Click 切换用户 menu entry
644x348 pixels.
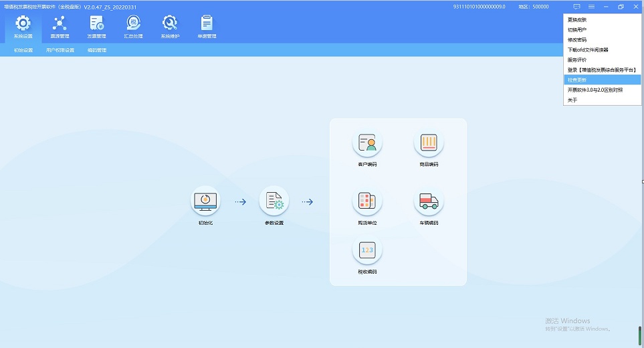click(x=577, y=29)
